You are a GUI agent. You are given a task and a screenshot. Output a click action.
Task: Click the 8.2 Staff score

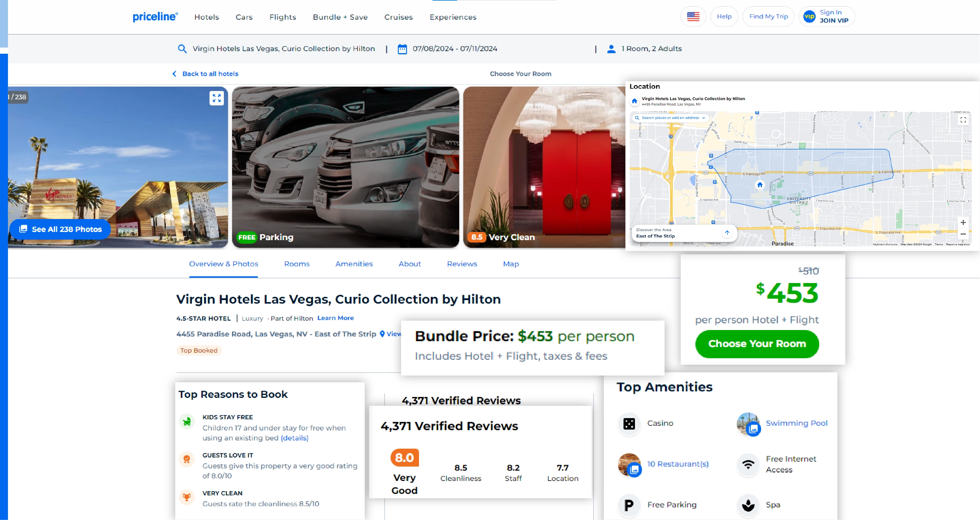[513, 473]
